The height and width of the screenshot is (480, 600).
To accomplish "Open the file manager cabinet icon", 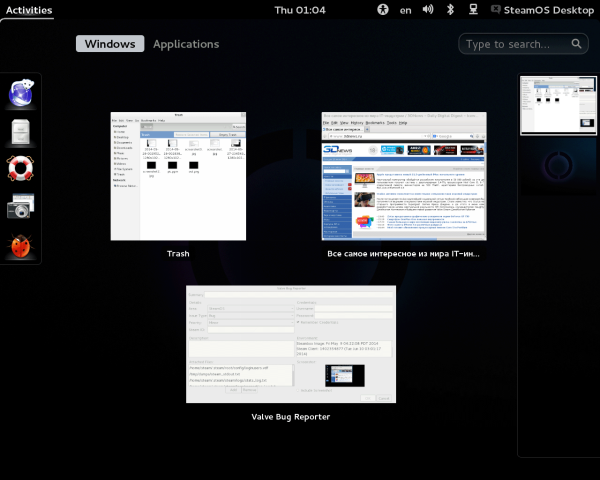I will tap(21, 132).
